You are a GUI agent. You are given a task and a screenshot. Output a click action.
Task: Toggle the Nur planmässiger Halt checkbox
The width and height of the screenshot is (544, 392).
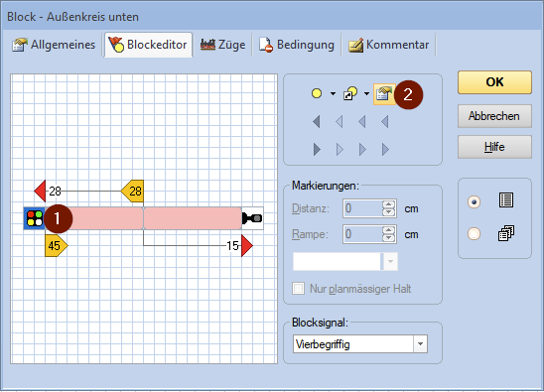(299, 288)
